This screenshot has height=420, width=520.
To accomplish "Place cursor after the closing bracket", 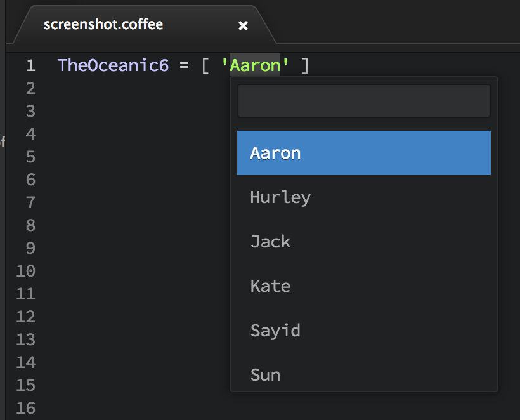I will tap(310, 65).
